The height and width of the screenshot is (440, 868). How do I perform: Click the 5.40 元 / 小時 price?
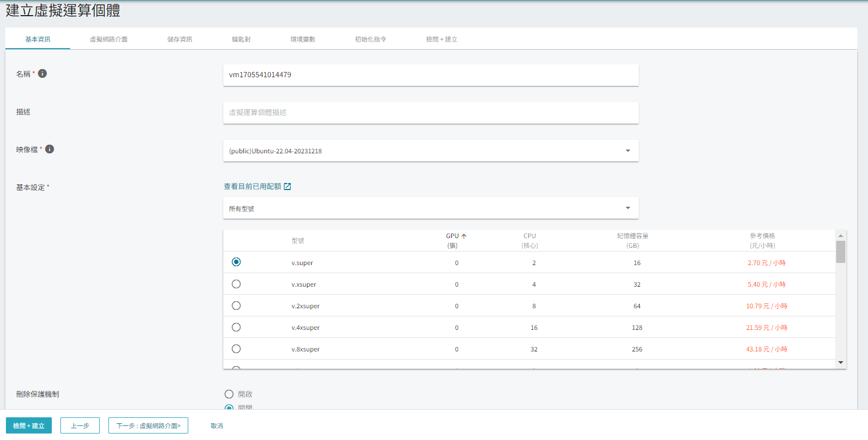pyautogui.click(x=767, y=285)
